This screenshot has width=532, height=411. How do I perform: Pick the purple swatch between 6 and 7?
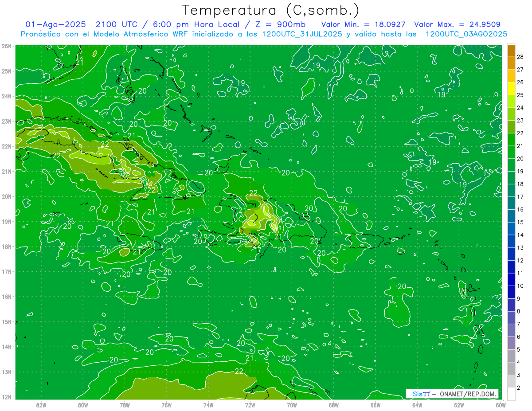(x=511, y=331)
